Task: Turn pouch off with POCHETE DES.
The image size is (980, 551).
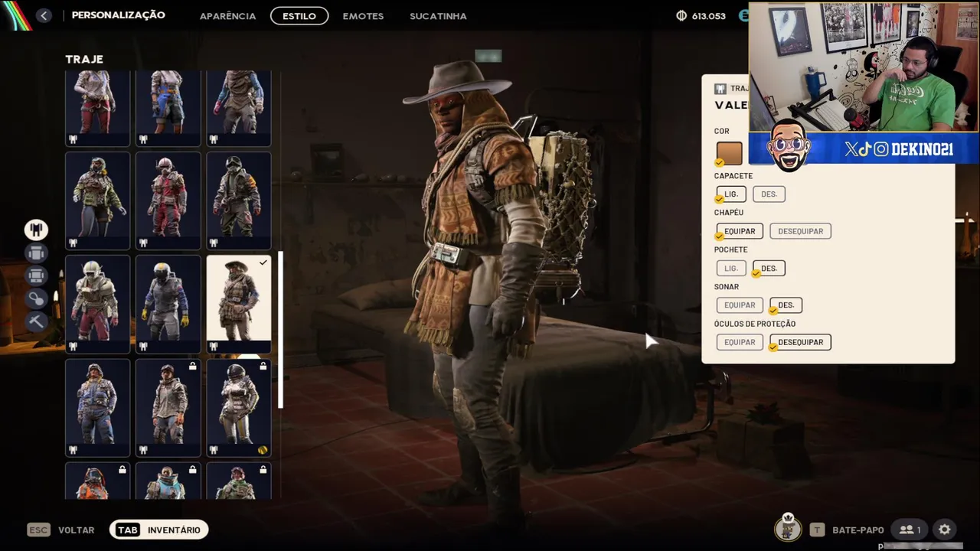Action: click(769, 269)
